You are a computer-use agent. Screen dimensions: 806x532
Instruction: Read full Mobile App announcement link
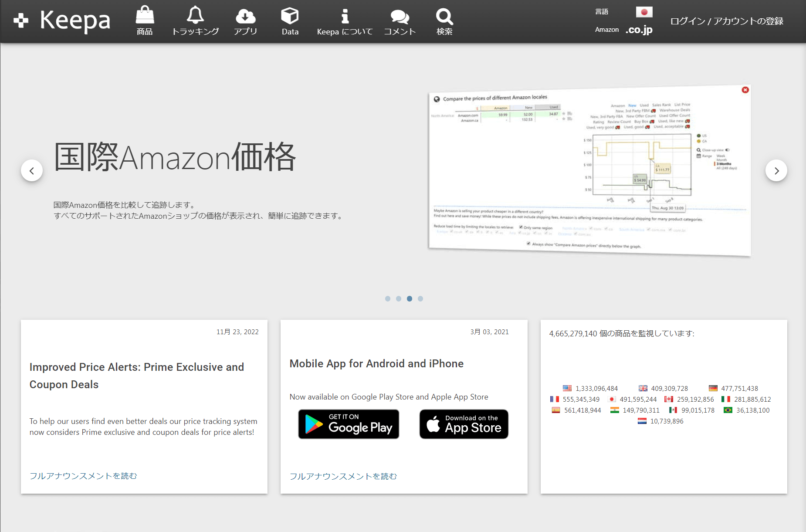point(343,476)
